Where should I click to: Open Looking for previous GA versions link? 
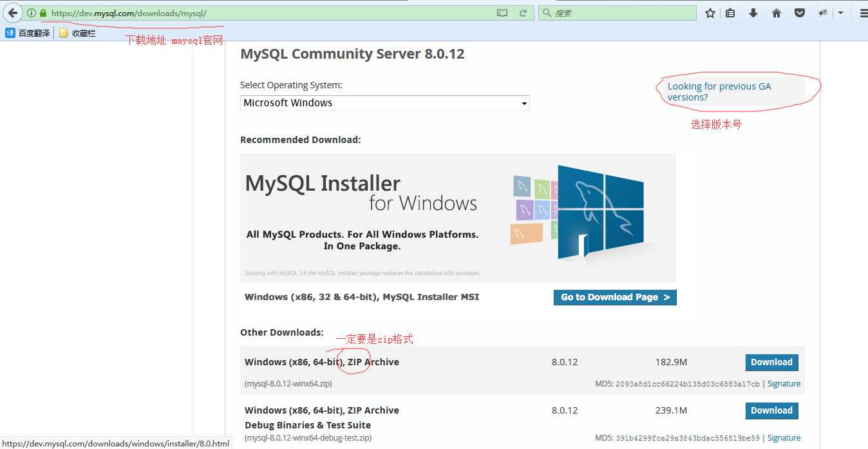click(719, 91)
